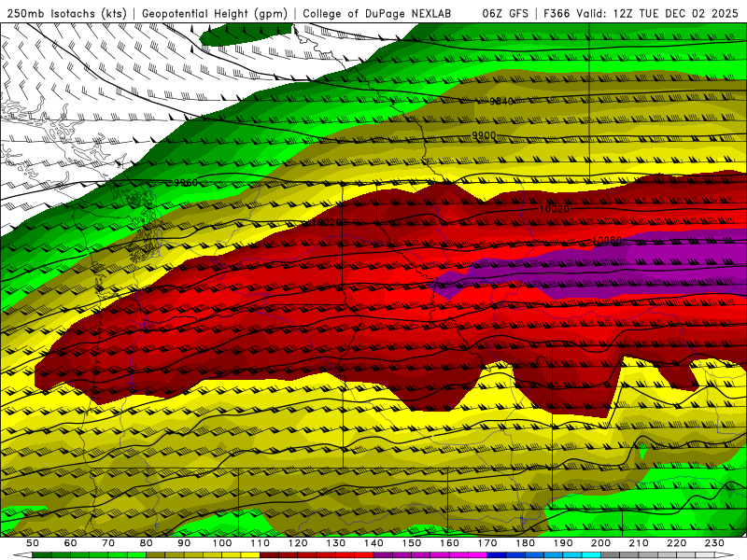This screenshot has width=747, height=560.
Task: Click the "College of DuPage NEXLAB" text
Action: point(377,14)
